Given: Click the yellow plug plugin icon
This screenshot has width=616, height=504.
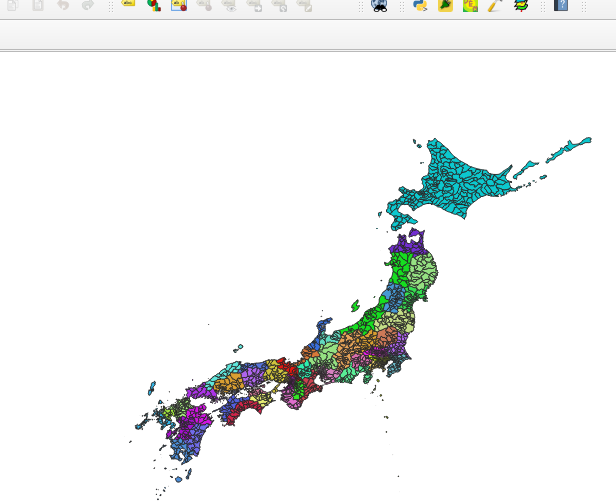Looking at the screenshot, I should tap(445, 5).
